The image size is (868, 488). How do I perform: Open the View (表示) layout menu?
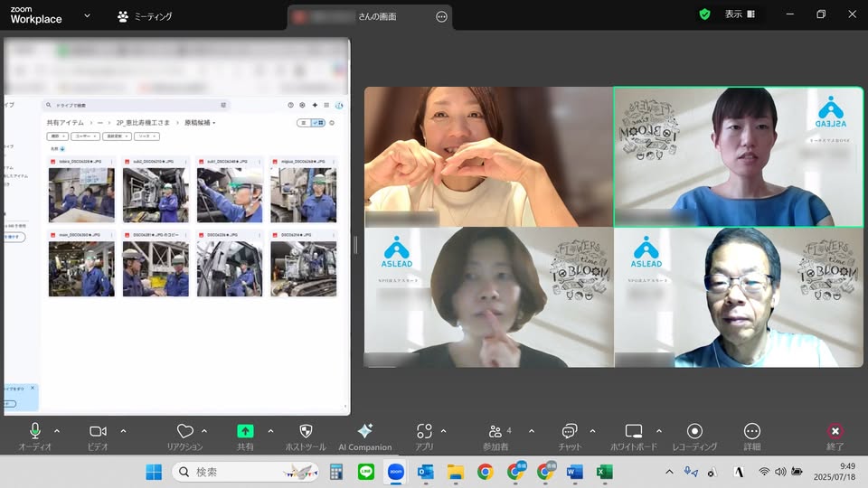740,14
